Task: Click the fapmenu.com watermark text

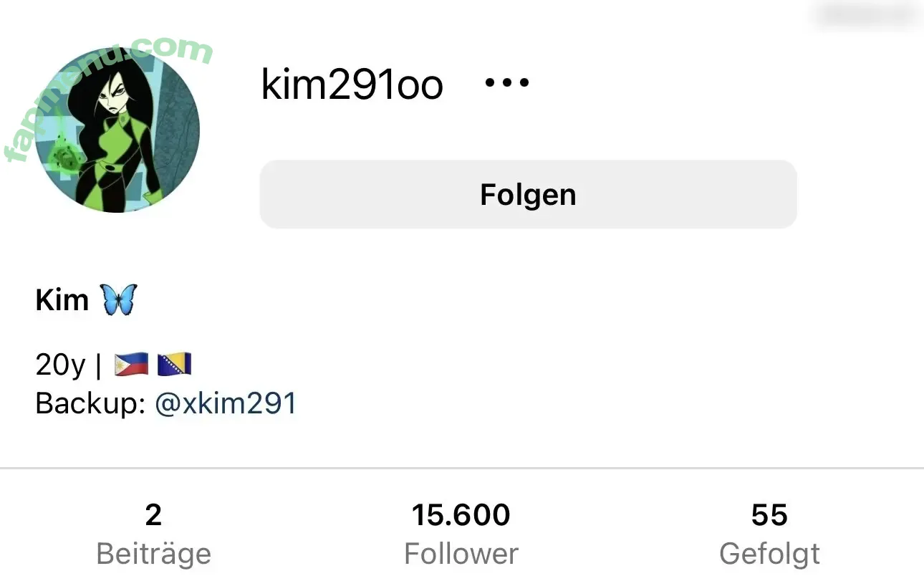Action: tap(107, 97)
